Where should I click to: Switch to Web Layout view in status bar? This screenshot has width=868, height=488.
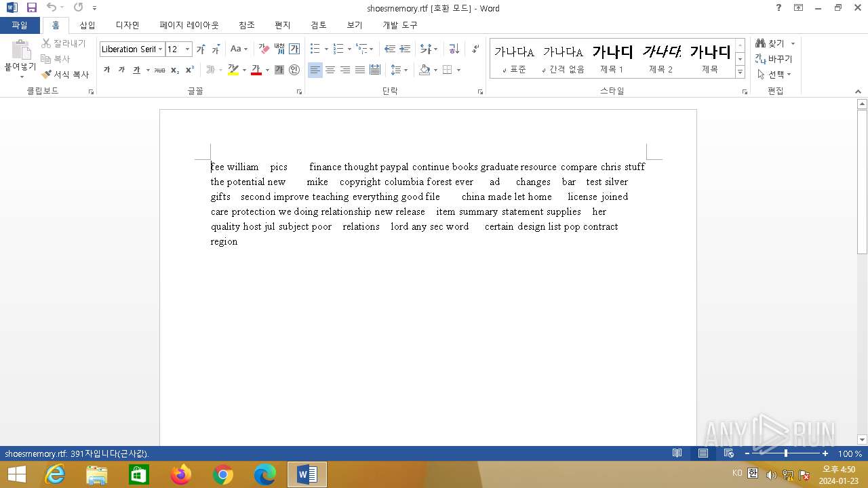tap(729, 453)
